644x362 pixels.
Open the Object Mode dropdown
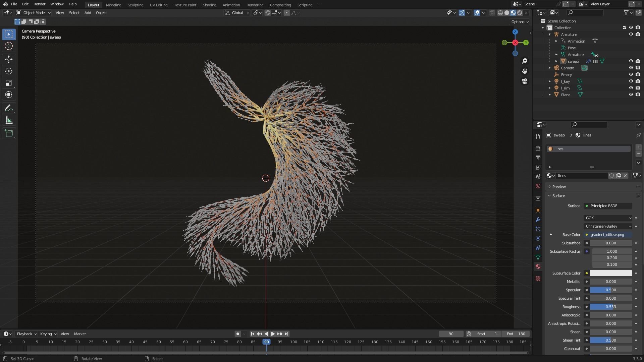[x=34, y=13]
